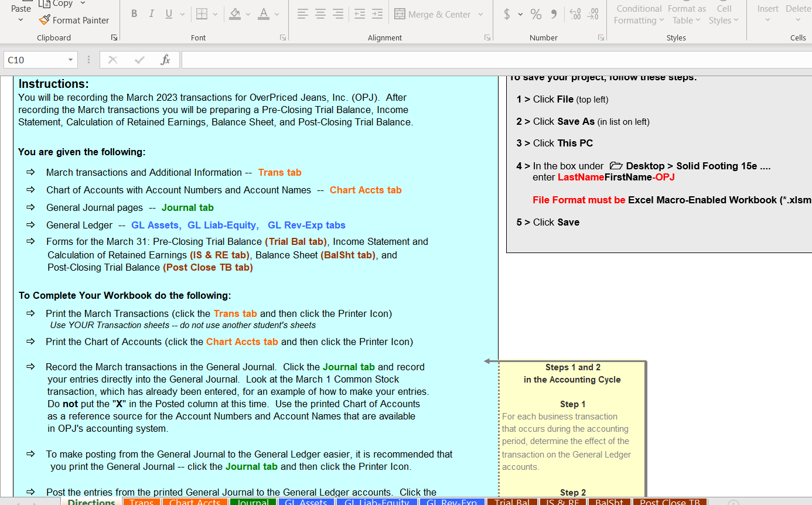The image size is (812, 505).
Task: Switch to the GL Rev-Exp sheet tab
Action: coord(452,501)
